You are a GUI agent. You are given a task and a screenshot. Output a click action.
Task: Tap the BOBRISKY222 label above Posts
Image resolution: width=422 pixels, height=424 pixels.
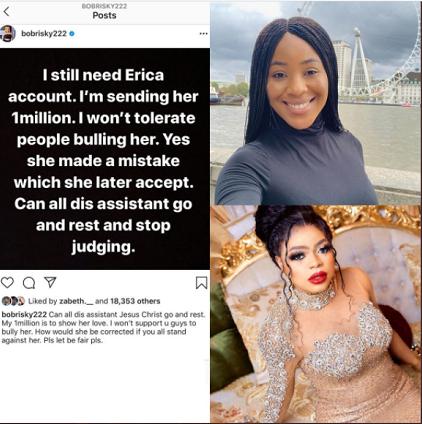[104, 6]
